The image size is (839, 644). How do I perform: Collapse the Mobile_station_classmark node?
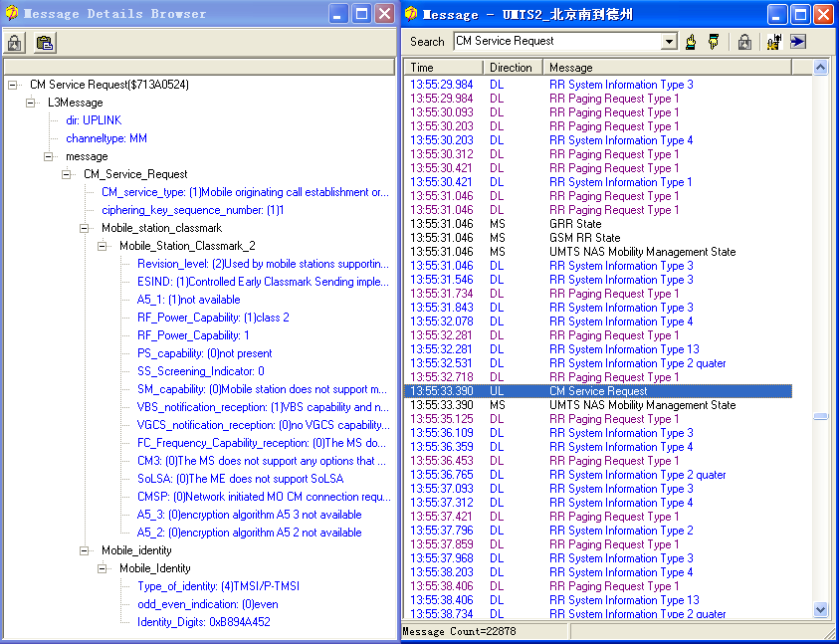coord(85,228)
